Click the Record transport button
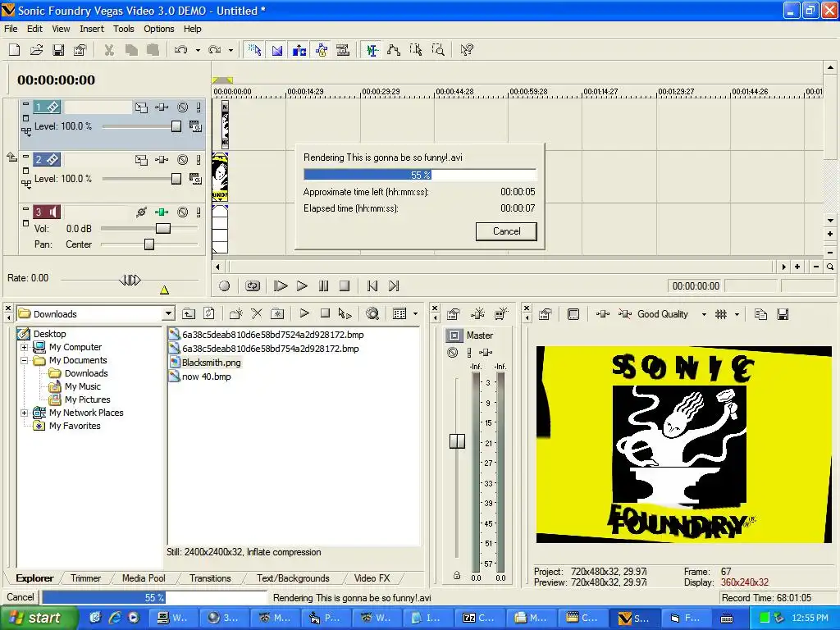Screen dimensions: 840x630 tap(225, 286)
